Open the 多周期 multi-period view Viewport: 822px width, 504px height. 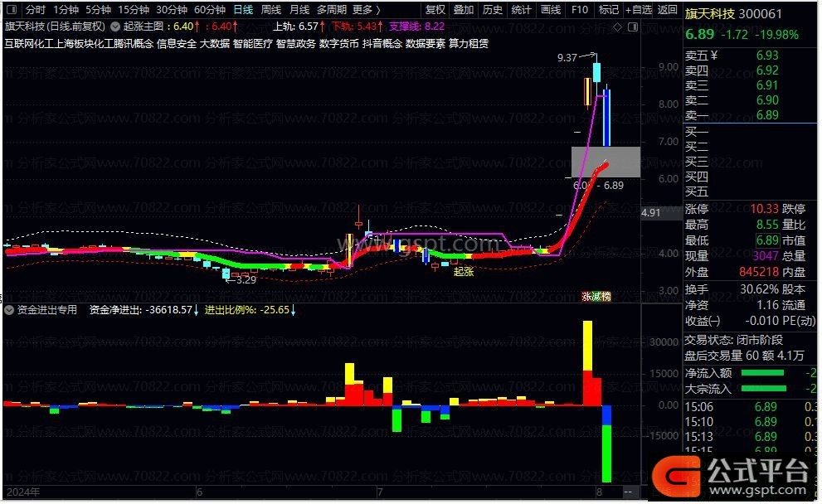click(331, 9)
